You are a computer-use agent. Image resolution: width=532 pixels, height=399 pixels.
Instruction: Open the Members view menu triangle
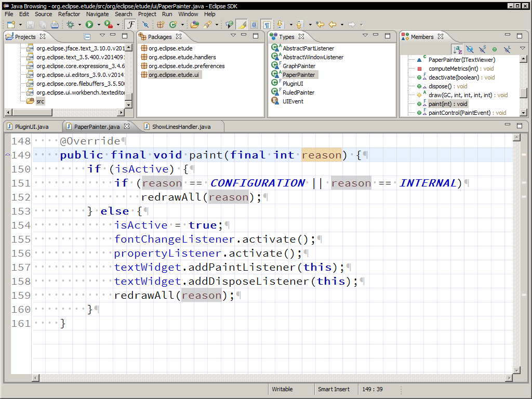coord(523,48)
